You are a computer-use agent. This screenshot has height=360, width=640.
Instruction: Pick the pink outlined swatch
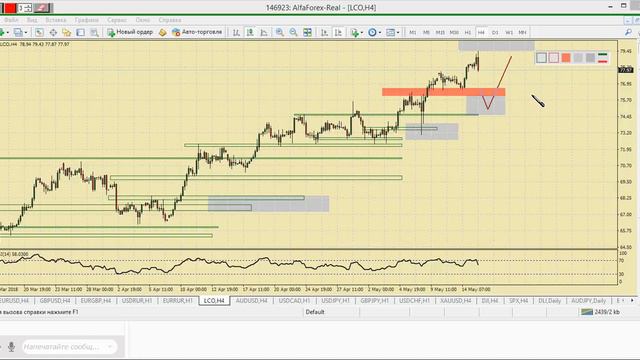pos(553,58)
